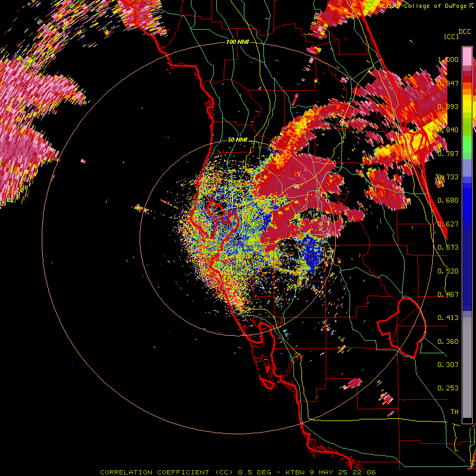Pick the light pink swatch atop the color bar
The height and width of the screenshot is (476, 476).
click(x=467, y=57)
